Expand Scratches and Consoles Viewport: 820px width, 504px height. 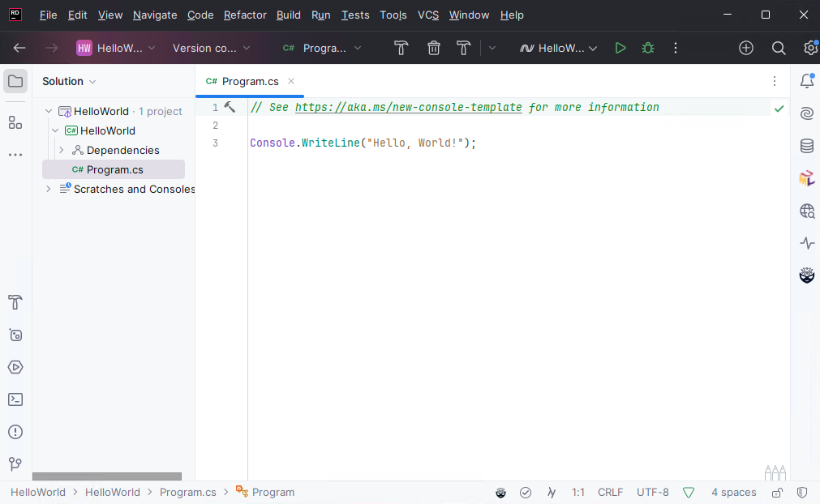[49, 189]
